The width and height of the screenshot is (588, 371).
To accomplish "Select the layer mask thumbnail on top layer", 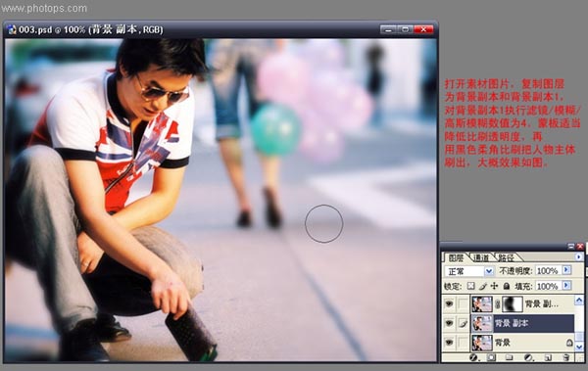I will [x=513, y=303].
